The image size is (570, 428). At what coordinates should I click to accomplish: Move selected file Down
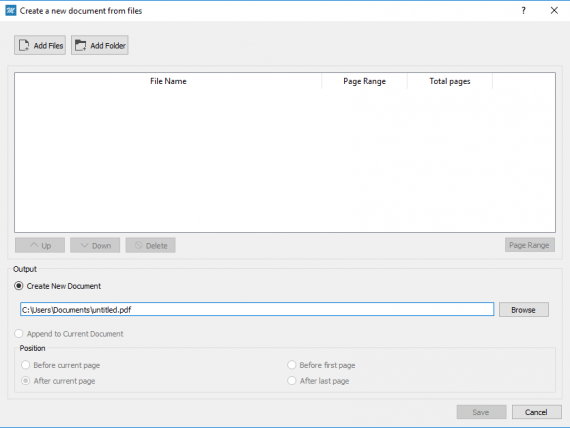(x=95, y=245)
